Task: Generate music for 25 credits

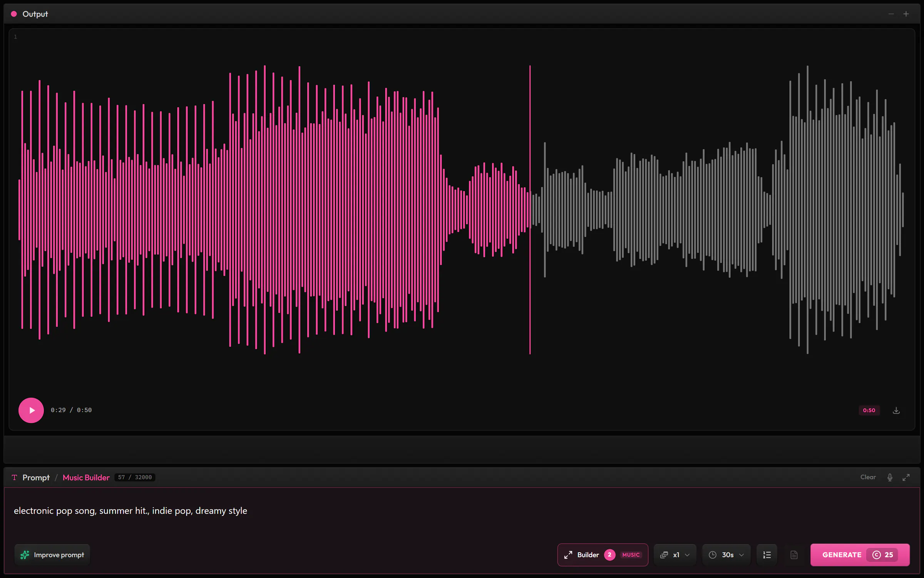Action: 860,554
